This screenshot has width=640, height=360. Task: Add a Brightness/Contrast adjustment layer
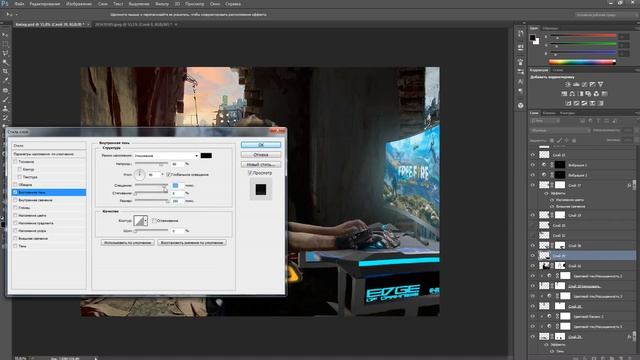click(x=568, y=84)
